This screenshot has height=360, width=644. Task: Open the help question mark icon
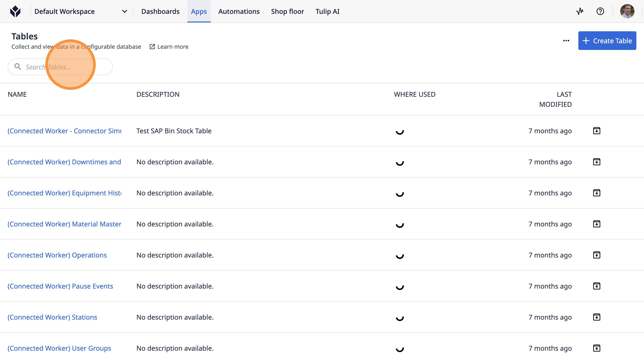tap(600, 11)
